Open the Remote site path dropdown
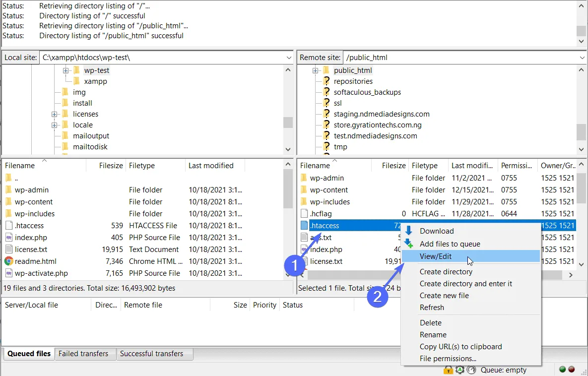The height and width of the screenshot is (376, 588). 582,58
